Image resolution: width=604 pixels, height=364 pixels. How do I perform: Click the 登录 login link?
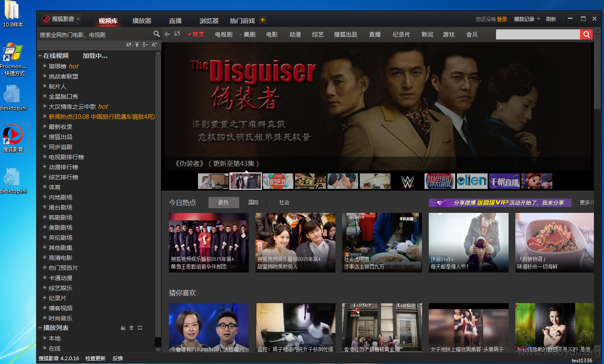pyautogui.click(x=502, y=19)
